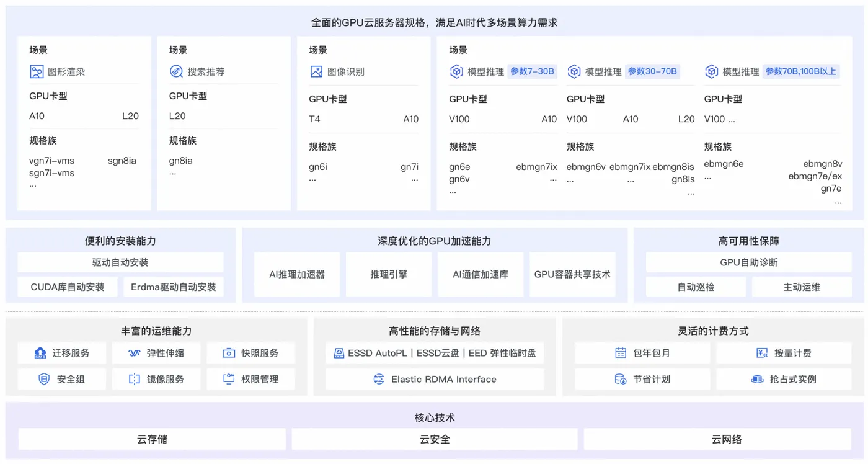Click the CUDA库自动安装 button

(x=67, y=287)
